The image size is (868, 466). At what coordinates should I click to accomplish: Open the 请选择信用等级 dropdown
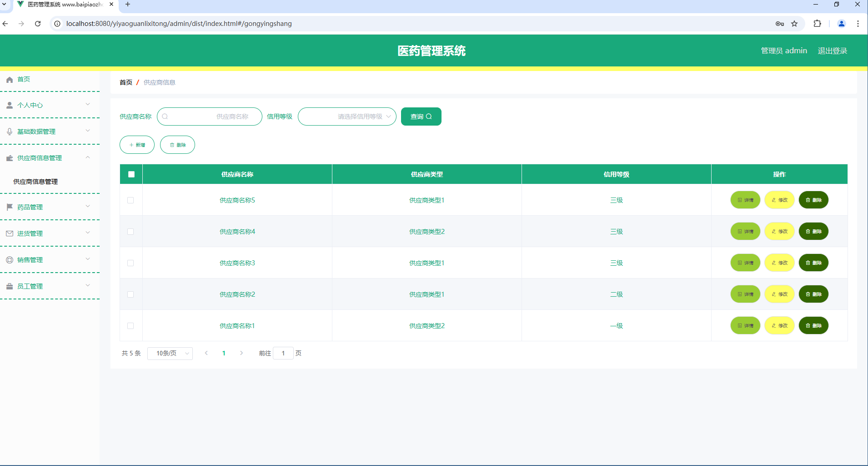coord(347,116)
